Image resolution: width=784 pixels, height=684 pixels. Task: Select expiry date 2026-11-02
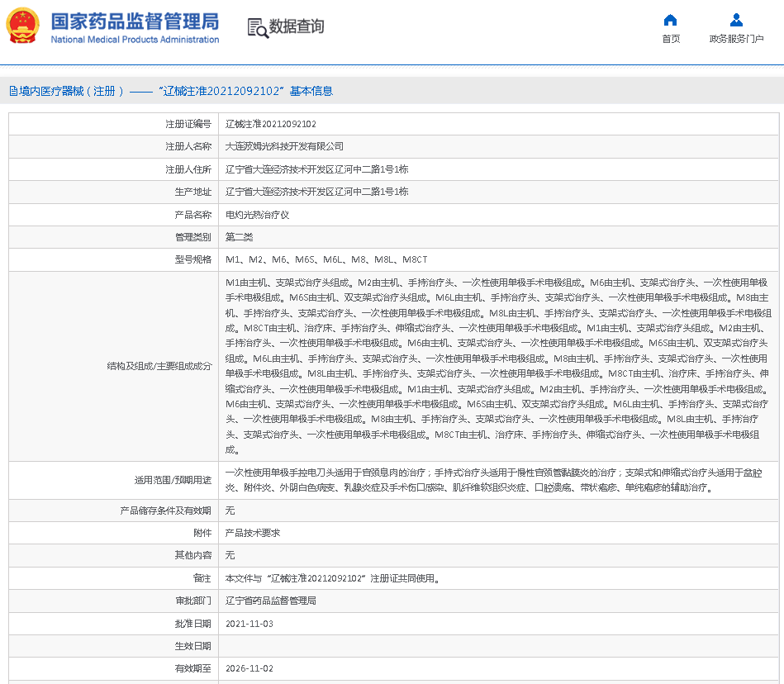click(x=249, y=668)
